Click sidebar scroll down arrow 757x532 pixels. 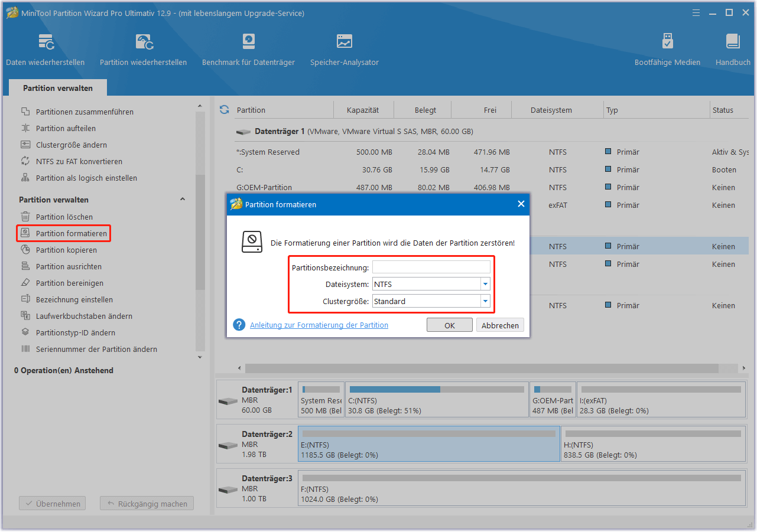pos(200,357)
